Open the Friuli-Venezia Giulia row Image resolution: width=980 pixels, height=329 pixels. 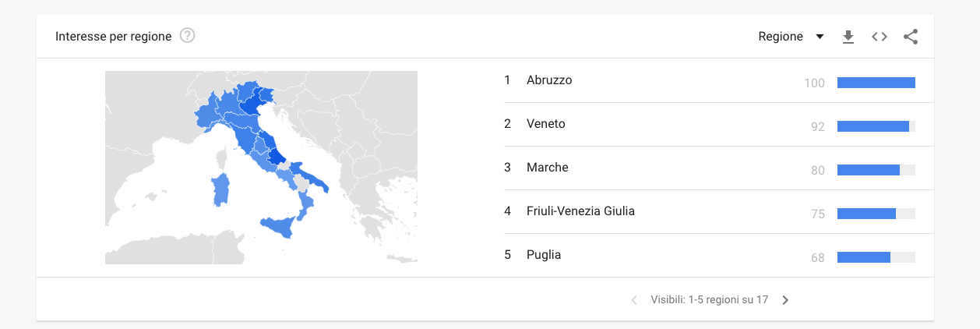tap(710, 211)
